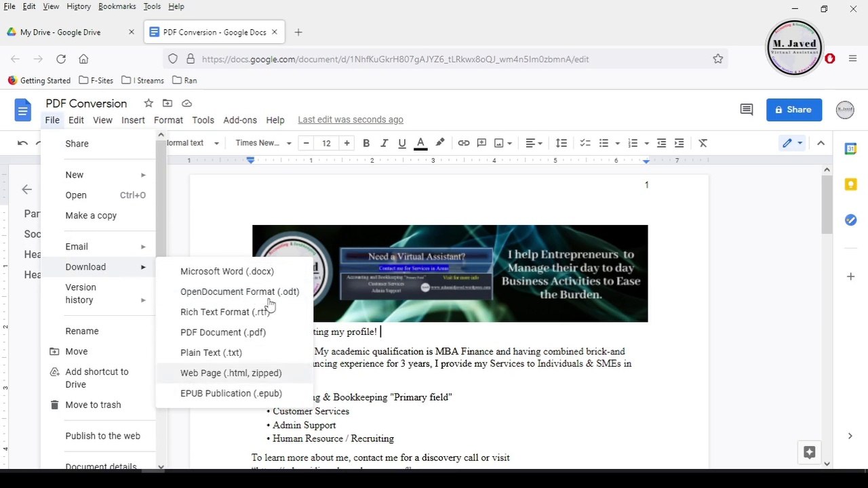Check the cloud document status icon
The height and width of the screenshot is (488, 868).
(x=186, y=103)
